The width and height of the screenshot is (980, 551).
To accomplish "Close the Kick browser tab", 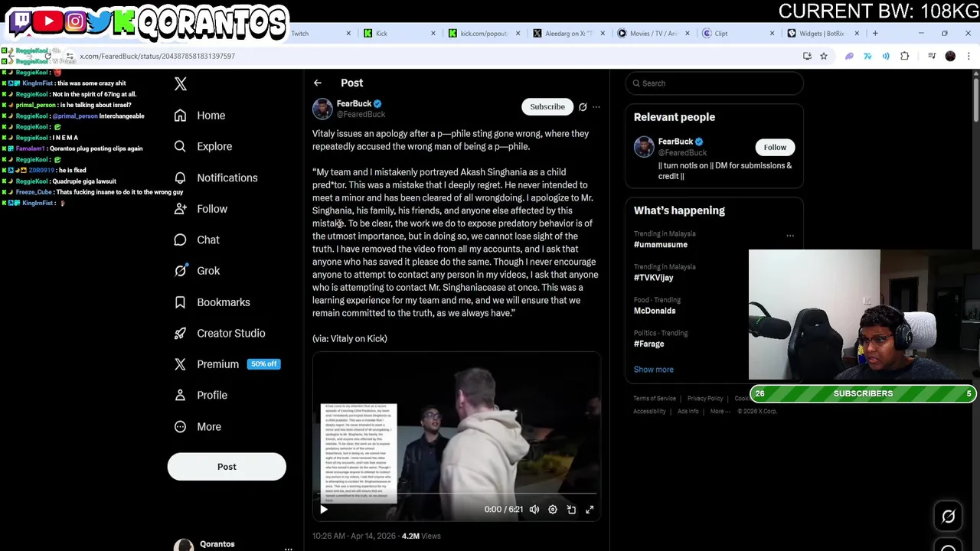I will click(433, 34).
